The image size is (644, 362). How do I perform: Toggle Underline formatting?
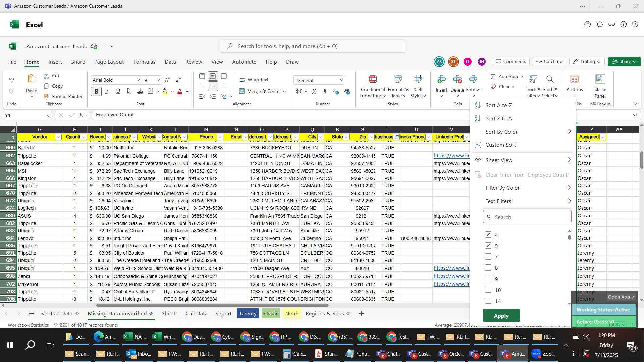click(118, 91)
